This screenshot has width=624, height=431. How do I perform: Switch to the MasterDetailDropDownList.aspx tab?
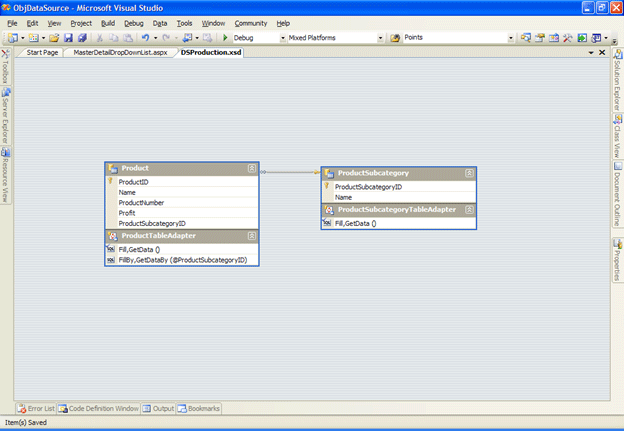[x=120, y=53]
